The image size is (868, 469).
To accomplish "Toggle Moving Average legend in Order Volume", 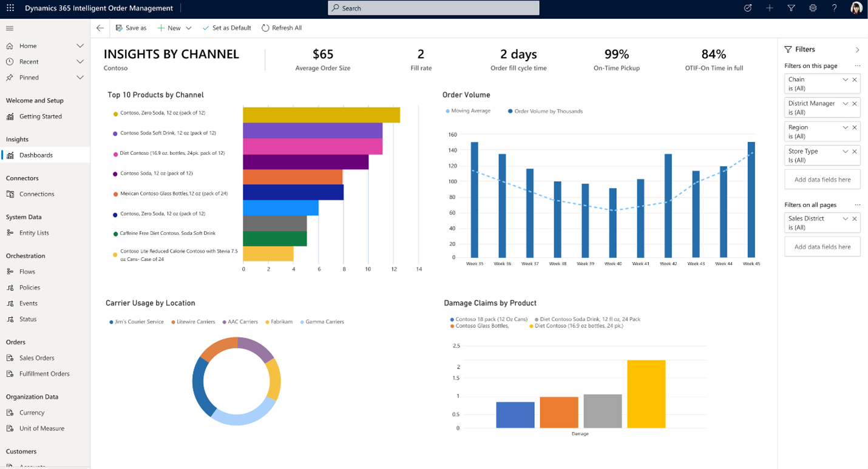I will (x=468, y=111).
